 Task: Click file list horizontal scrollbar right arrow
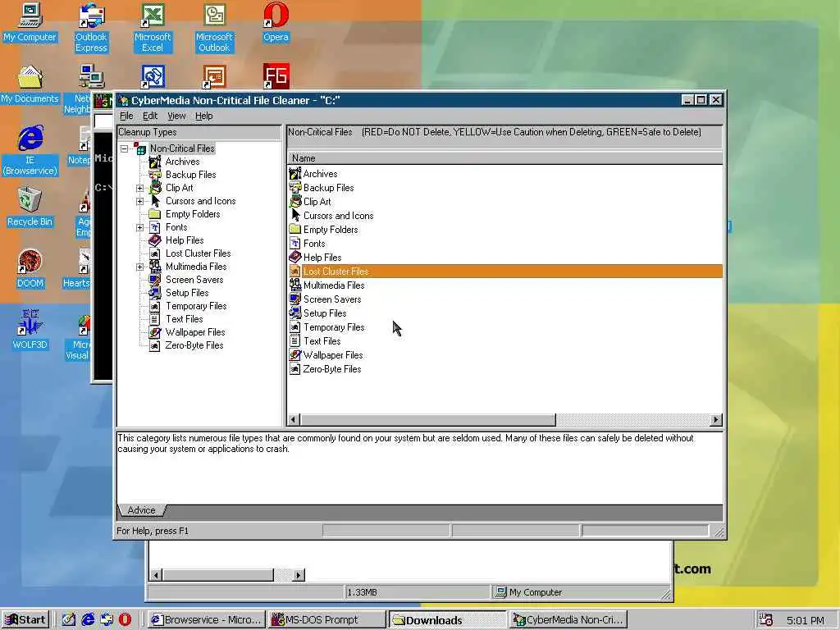click(716, 420)
